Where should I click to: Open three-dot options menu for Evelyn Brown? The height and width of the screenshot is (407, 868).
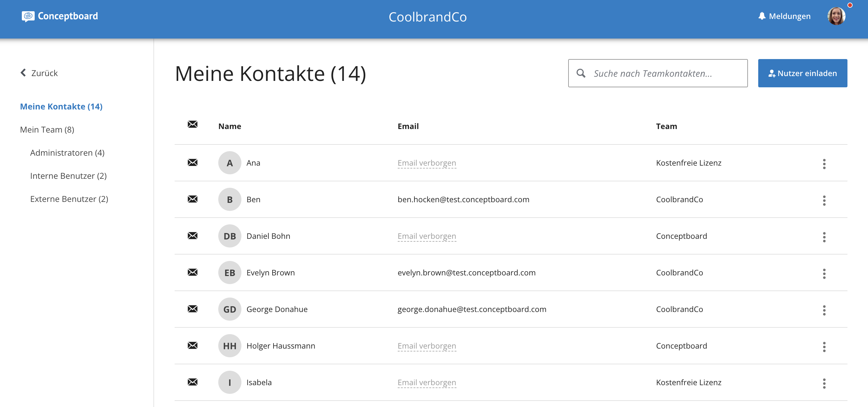tap(824, 273)
